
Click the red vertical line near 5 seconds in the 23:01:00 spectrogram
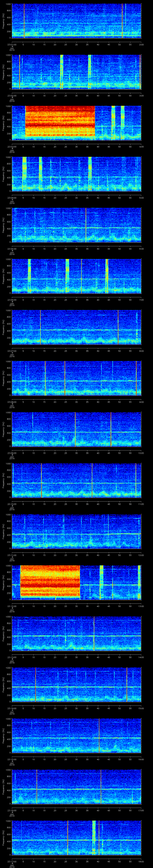[x=24, y=20]
